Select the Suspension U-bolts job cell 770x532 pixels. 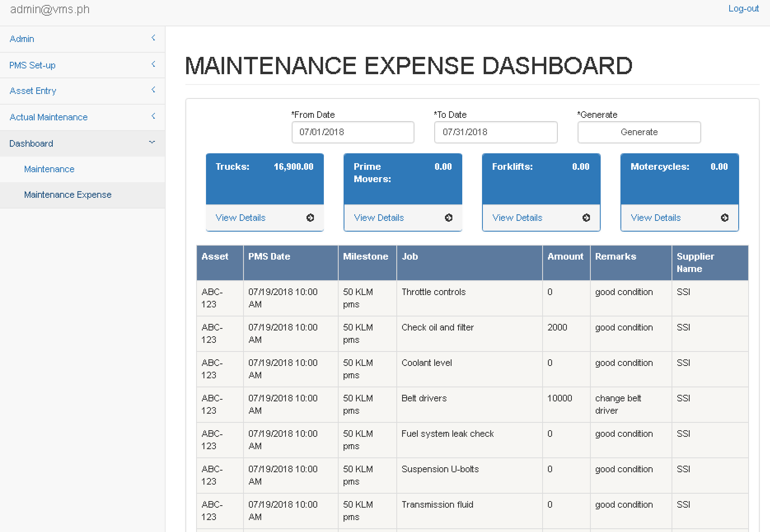(470, 476)
